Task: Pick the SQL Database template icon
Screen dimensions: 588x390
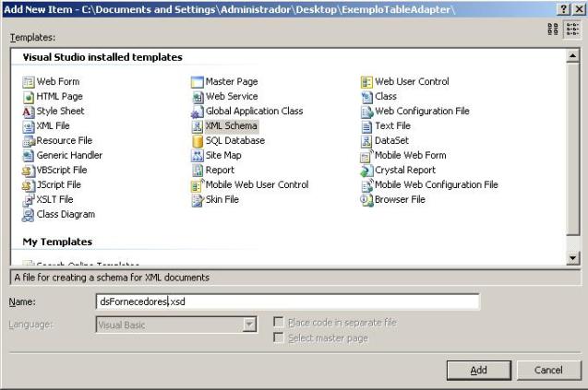Action: [x=198, y=141]
